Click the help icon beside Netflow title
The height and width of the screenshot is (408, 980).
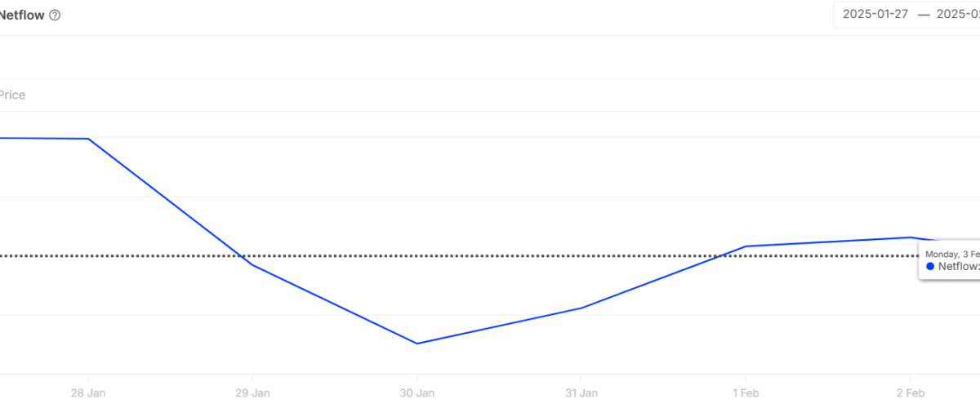click(55, 16)
